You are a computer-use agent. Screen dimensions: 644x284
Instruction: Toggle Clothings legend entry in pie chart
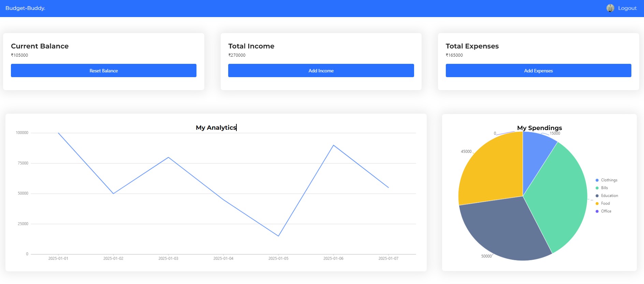click(606, 180)
